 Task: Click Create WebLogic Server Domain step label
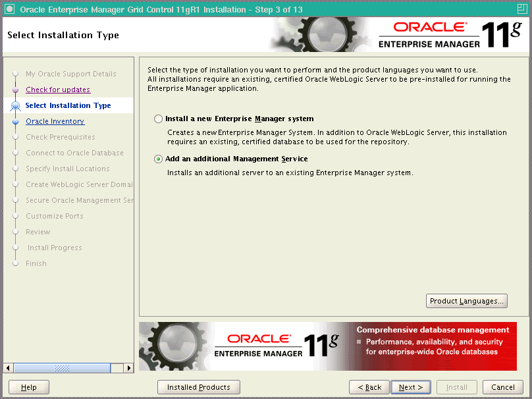click(79, 184)
